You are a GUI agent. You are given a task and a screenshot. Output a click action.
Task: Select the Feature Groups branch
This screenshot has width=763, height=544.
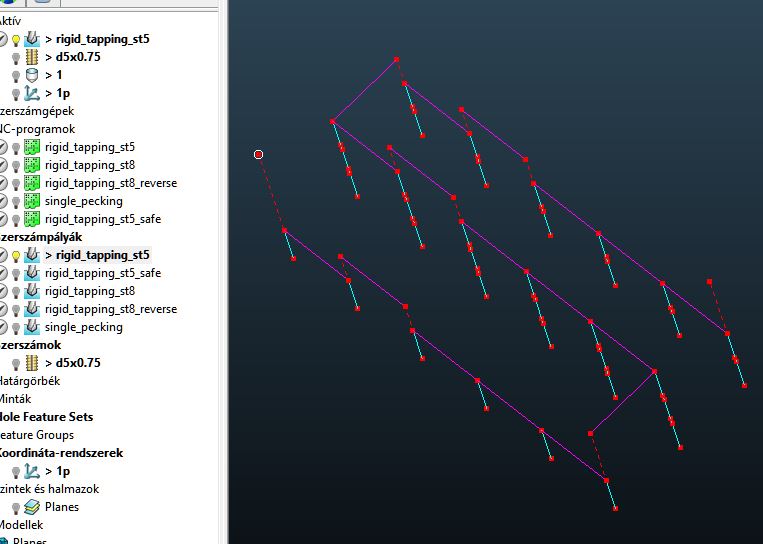[x=36, y=435]
